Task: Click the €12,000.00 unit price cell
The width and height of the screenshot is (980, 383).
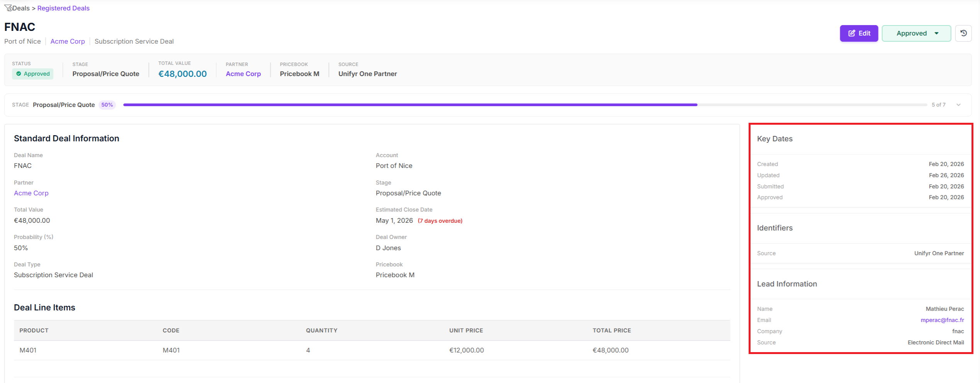Action: pyautogui.click(x=467, y=350)
